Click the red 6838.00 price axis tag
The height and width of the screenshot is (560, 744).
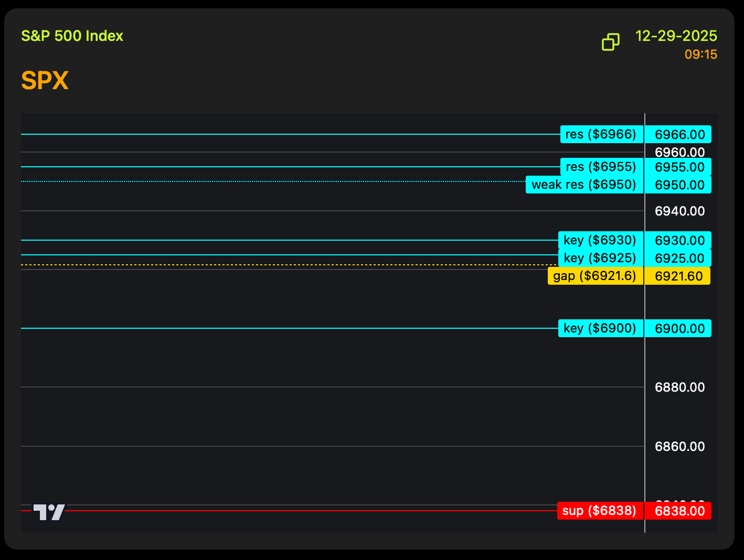pos(679,511)
